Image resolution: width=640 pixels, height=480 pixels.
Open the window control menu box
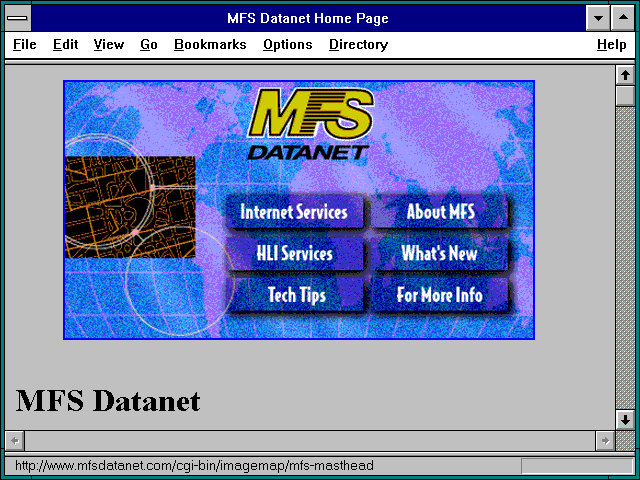tap(18, 18)
